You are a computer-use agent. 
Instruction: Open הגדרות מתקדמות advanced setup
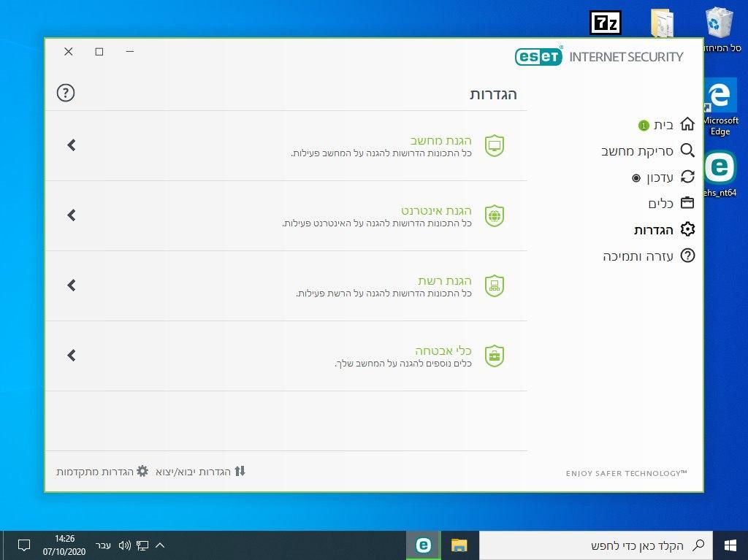(94, 472)
